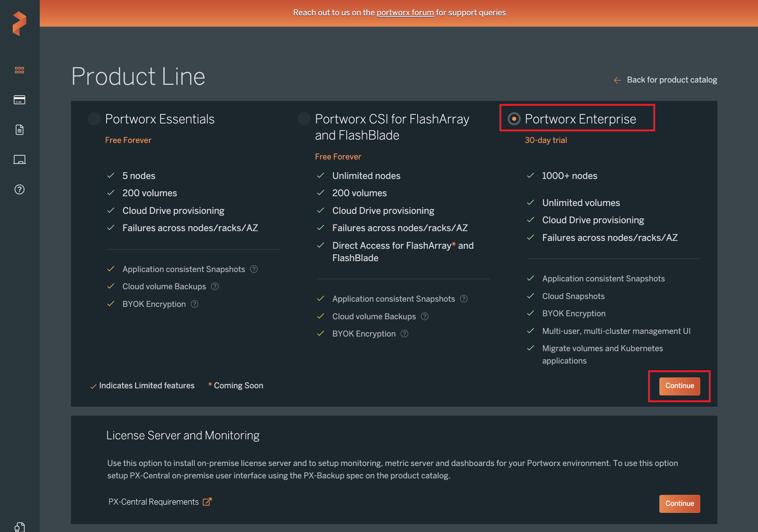Screen dimensions: 758x532
Task: Click the user document icon at sidebar bottom
Action: [x=20, y=527]
